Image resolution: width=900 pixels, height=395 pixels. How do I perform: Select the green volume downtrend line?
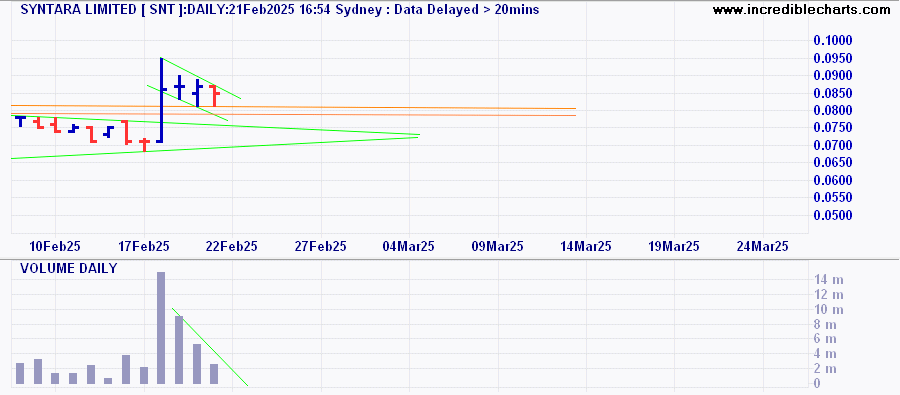(x=210, y=347)
